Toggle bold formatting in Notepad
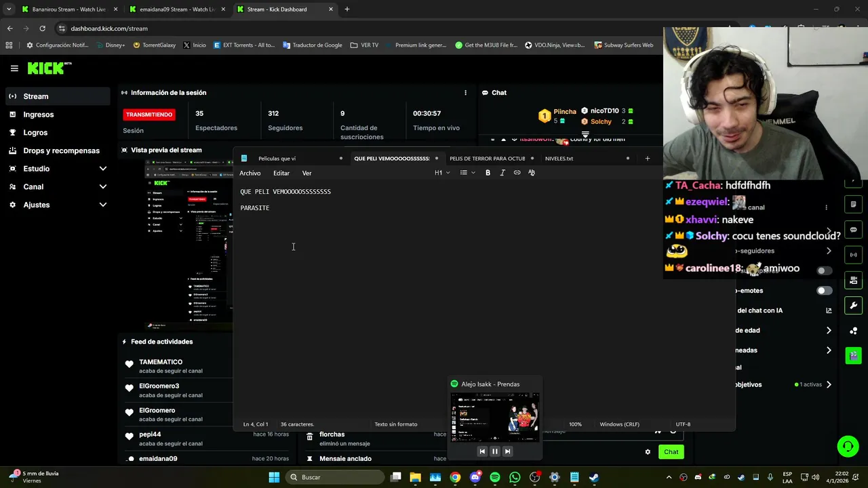This screenshot has height=488, width=868. pos(488,173)
